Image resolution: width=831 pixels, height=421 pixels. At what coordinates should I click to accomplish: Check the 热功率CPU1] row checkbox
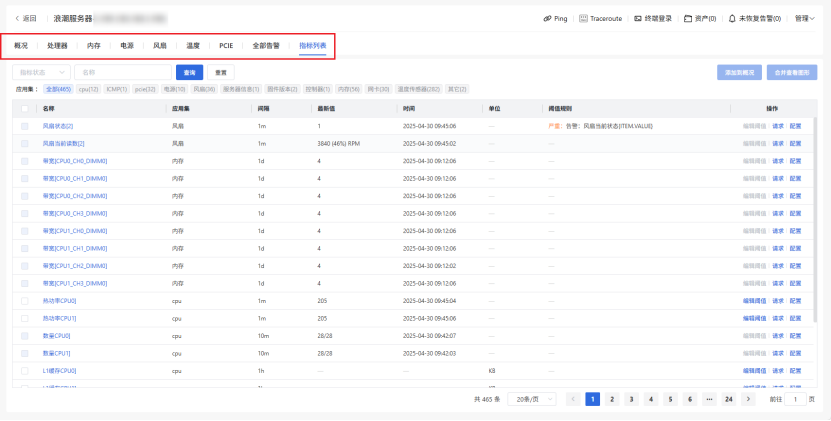24,319
